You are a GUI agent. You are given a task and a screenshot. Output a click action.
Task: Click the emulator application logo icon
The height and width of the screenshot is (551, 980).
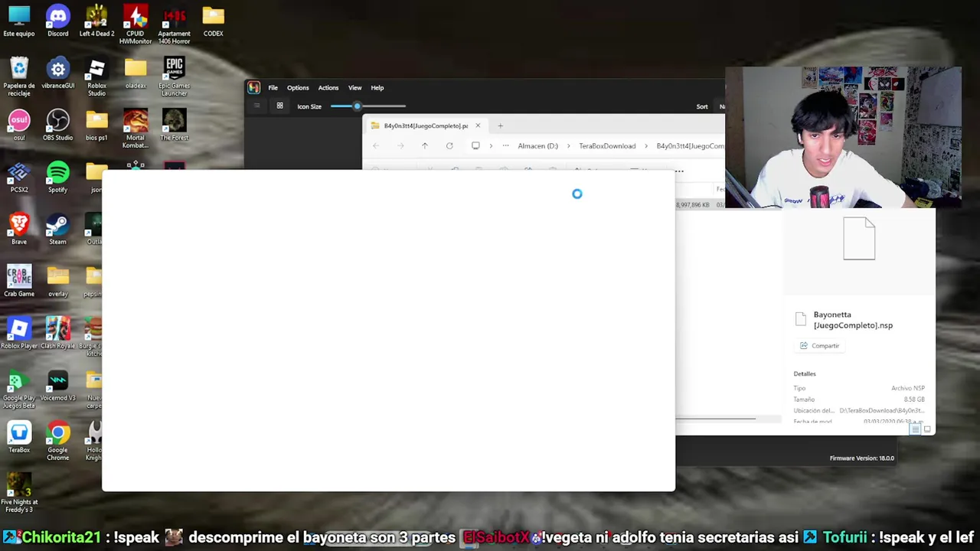(x=253, y=87)
